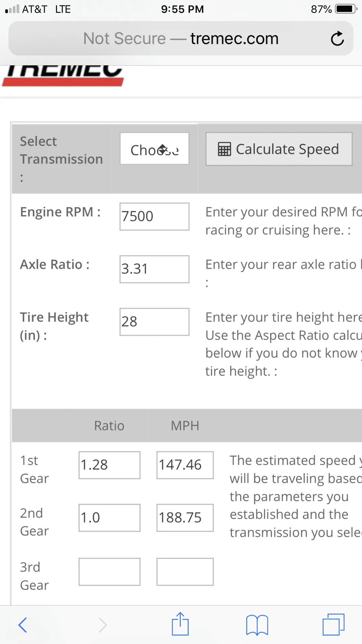Open the bookmarks book icon
Screen dimensions: 362x644
(257, 625)
